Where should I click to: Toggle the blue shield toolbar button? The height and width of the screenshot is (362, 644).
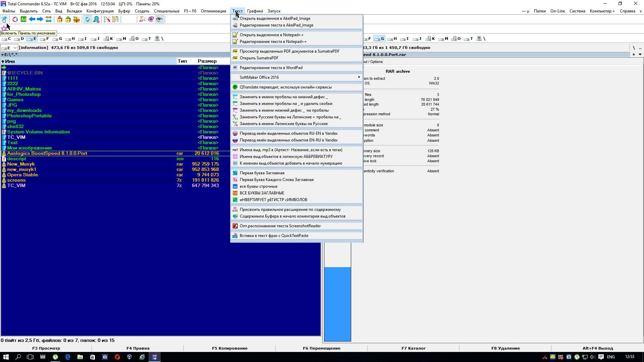click(88, 19)
